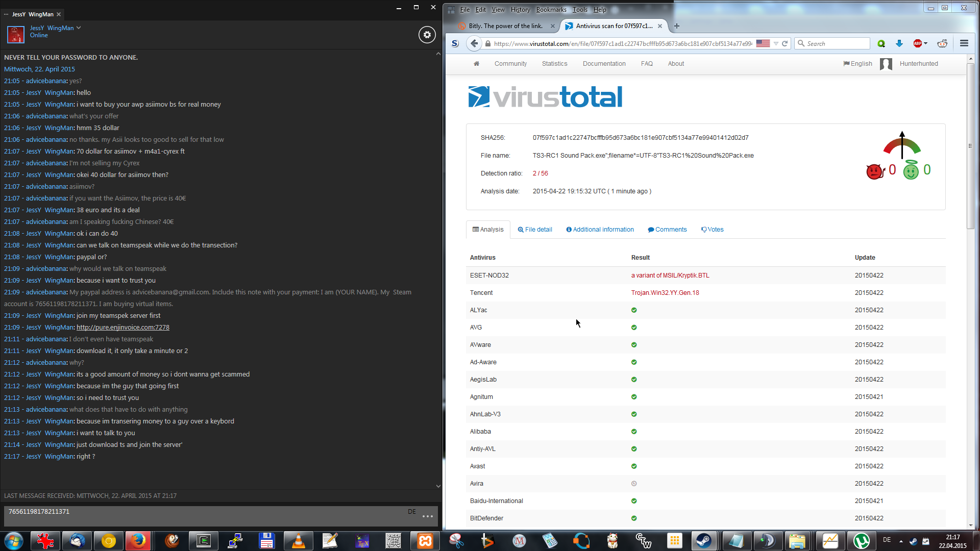Image resolution: width=980 pixels, height=551 pixels.
Task: Click the Adblock Plus toolbar icon
Action: coord(918,43)
